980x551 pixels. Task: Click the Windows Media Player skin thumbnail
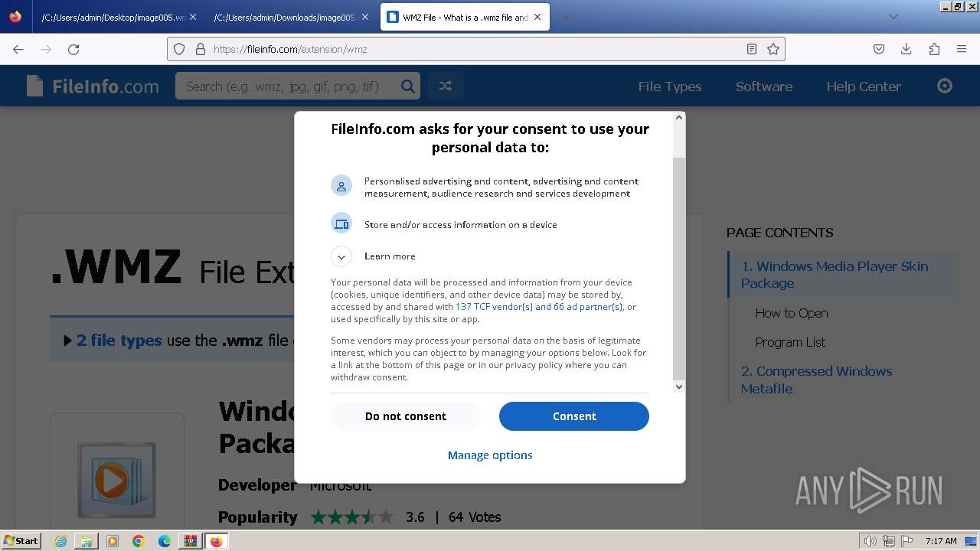(x=116, y=480)
